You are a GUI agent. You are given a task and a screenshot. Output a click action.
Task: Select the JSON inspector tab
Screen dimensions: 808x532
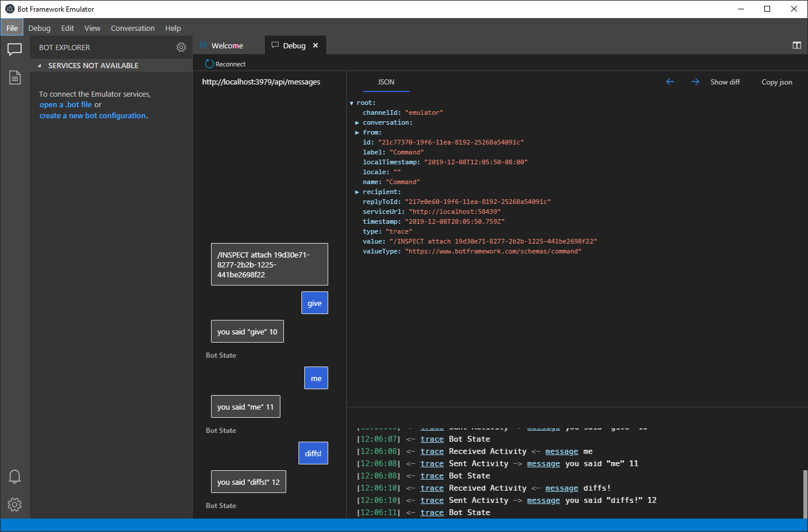[x=386, y=82]
